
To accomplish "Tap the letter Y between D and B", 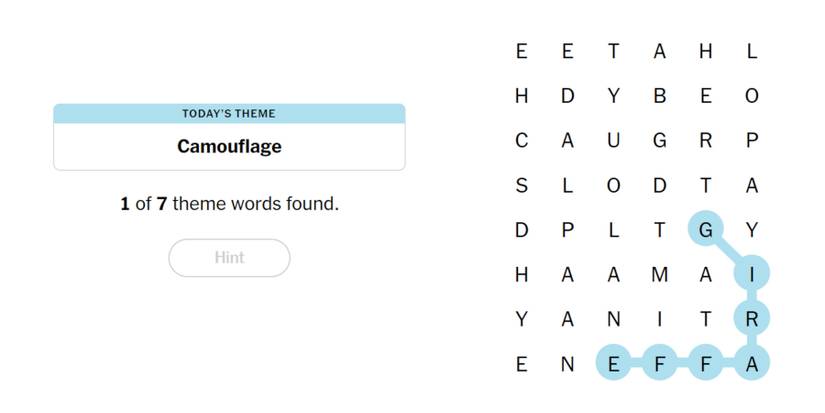I will click(x=613, y=96).
